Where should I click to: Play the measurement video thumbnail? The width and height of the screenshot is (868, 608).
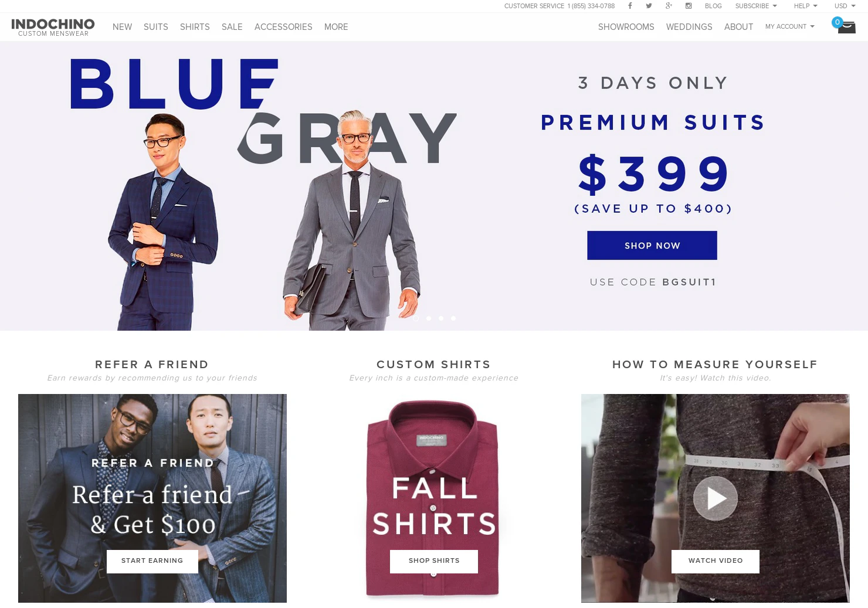(715, 498)
